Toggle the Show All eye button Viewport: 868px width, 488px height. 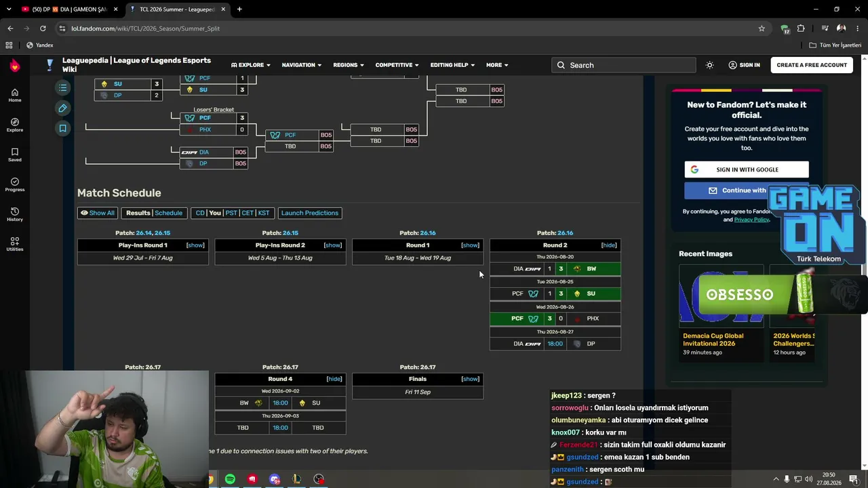point(98,213)
